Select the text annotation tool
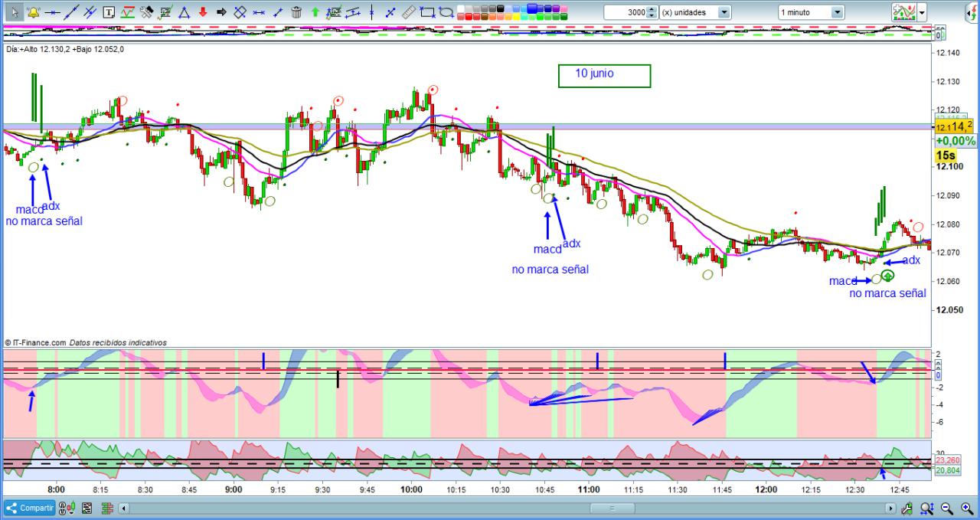The width and height of the screenshot is (980, 520). [109, 12]
